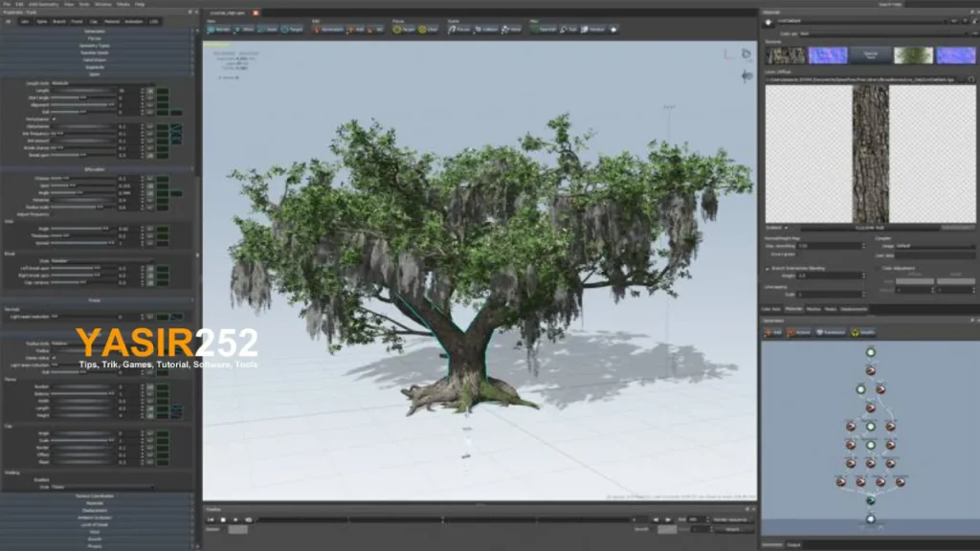Click the timeline scrub bar
Image resolution: width=980 pixels, height=551 pixels.
tap(445, 519)
